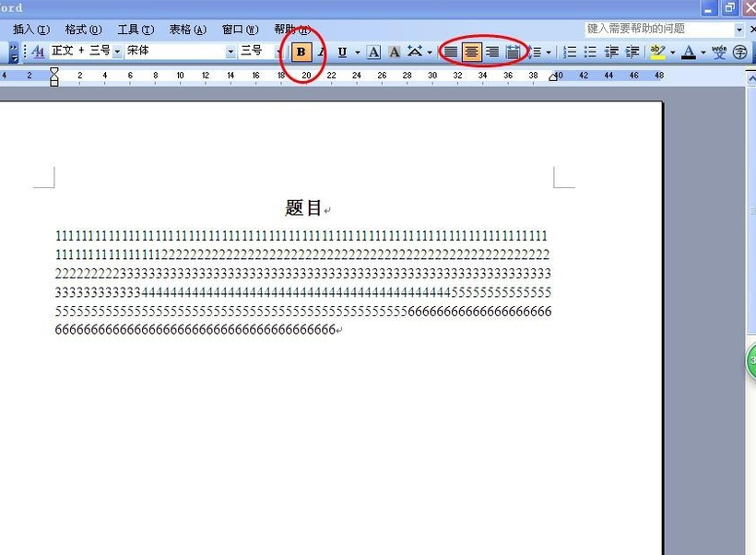Apply distributed justification alignment

point(513,53)
